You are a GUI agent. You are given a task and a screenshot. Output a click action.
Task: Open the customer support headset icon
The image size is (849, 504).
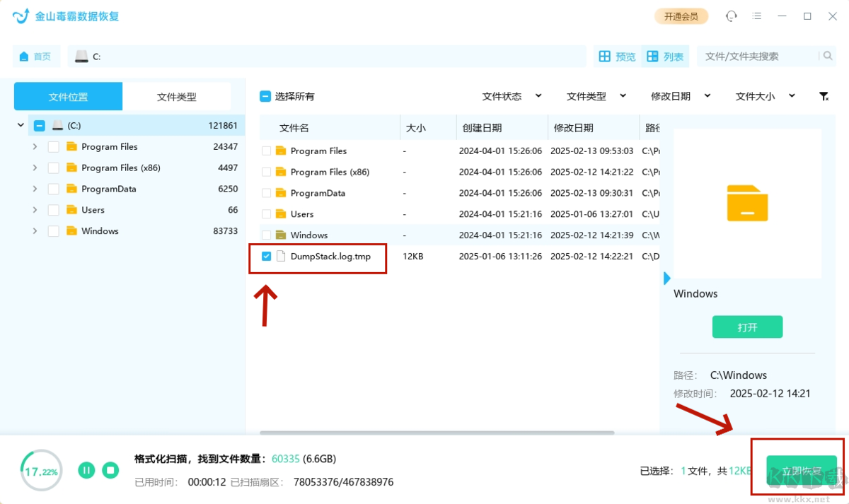click(x=731, y=16)
